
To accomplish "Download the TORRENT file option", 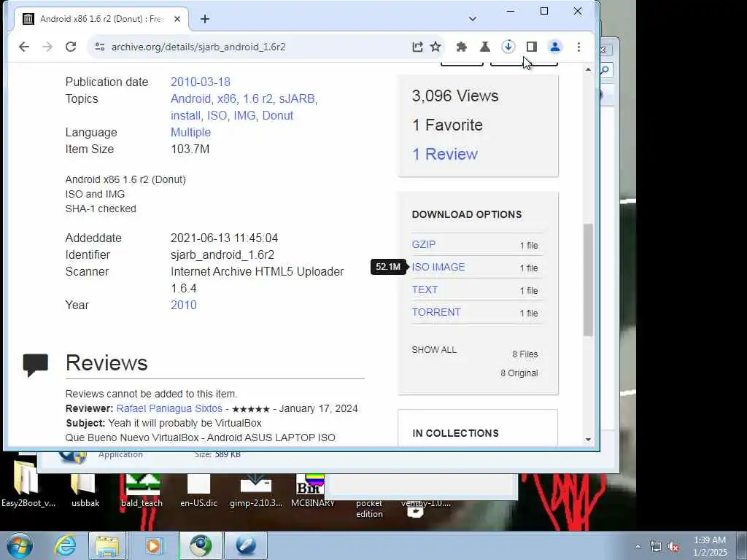I will [x=436, y=312].
